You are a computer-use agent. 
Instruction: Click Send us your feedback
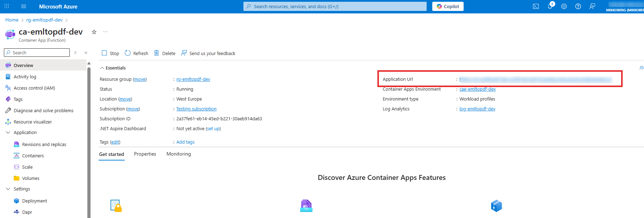[x=208, y=53]
